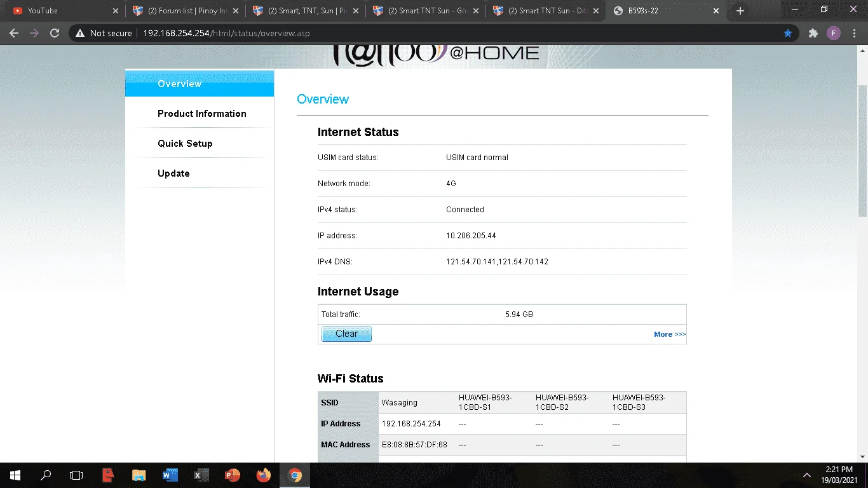Switch to Smart TNT Sun - Go tab
868x488 pixels.
click(426, 11)
